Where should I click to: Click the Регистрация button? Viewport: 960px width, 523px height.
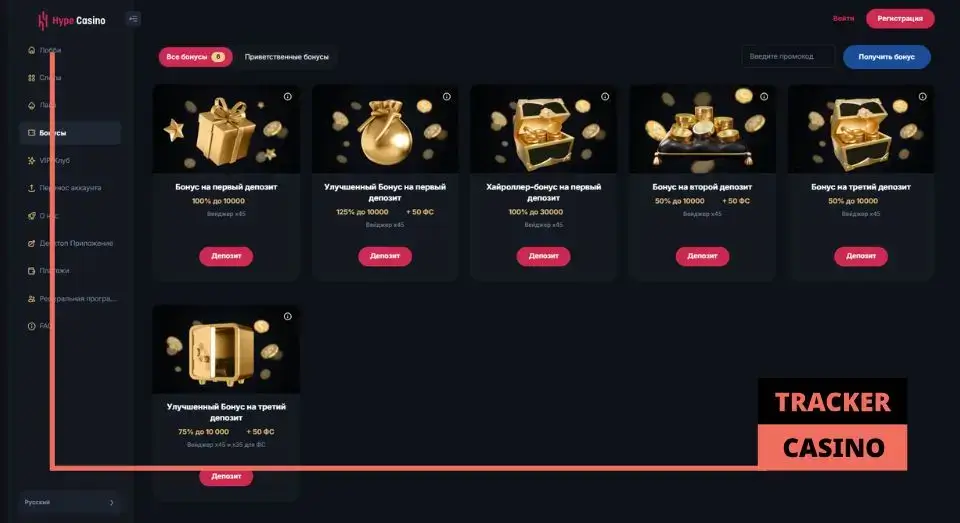(x=900, y=18)
